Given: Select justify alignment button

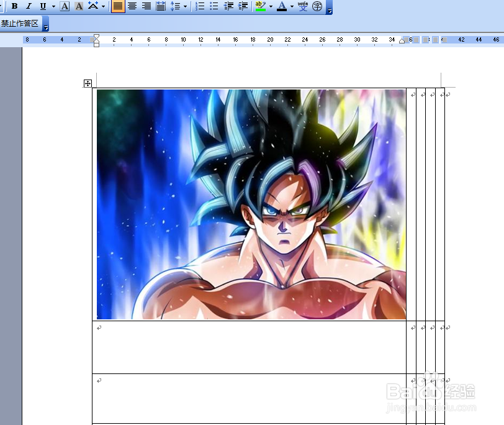Looking at the screenshot, I should (x=118, y=6).
